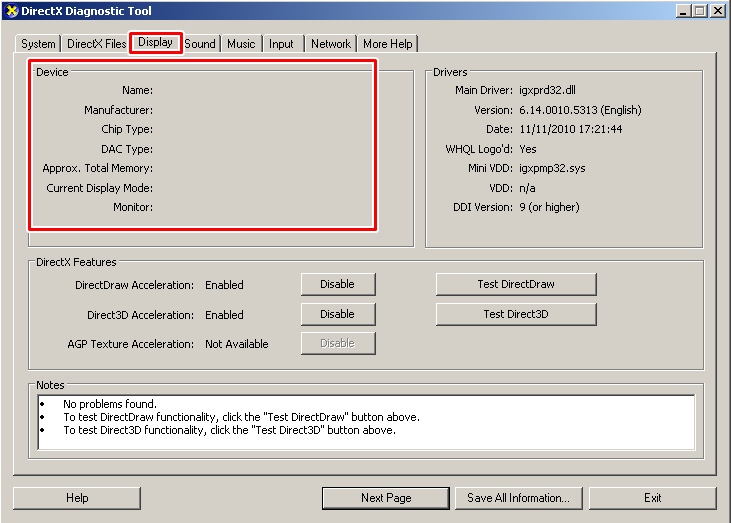Image resolution: width=731 pixels, height=523 pixels.
Task: Disable Direct3D Acceleration
Action: [x=338, y=314]
